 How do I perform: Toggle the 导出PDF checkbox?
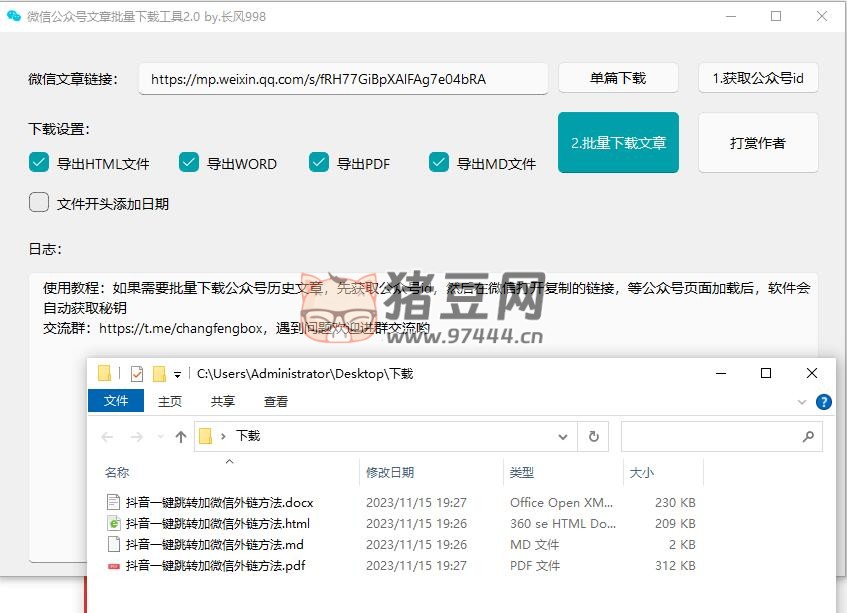[x=319, y=163]
